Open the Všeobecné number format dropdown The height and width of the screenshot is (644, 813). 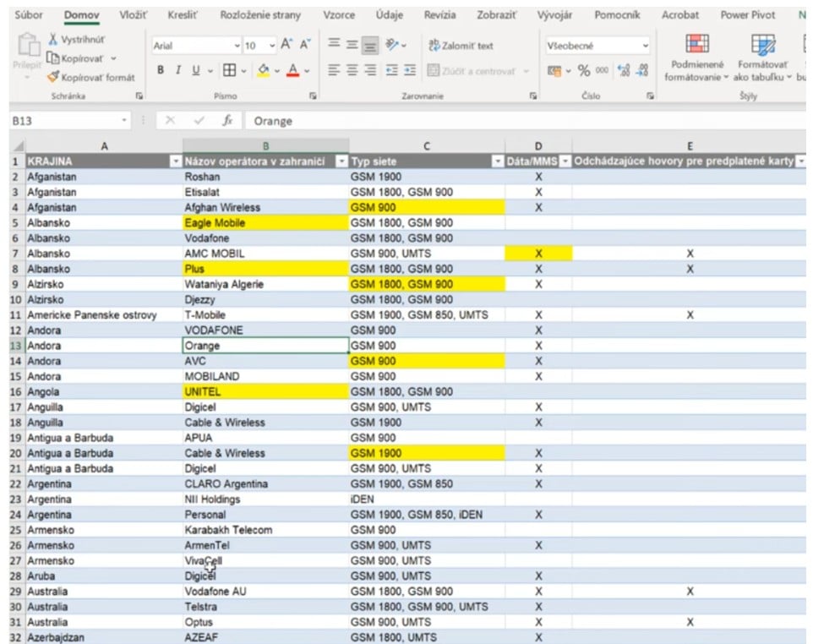point(645,46)
